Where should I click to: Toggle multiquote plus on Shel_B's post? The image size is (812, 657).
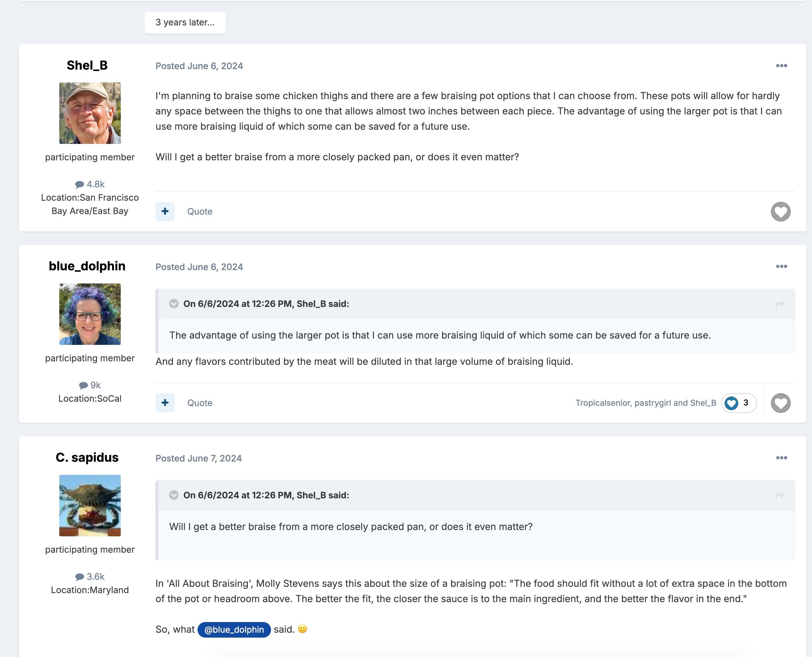(165, 211)
